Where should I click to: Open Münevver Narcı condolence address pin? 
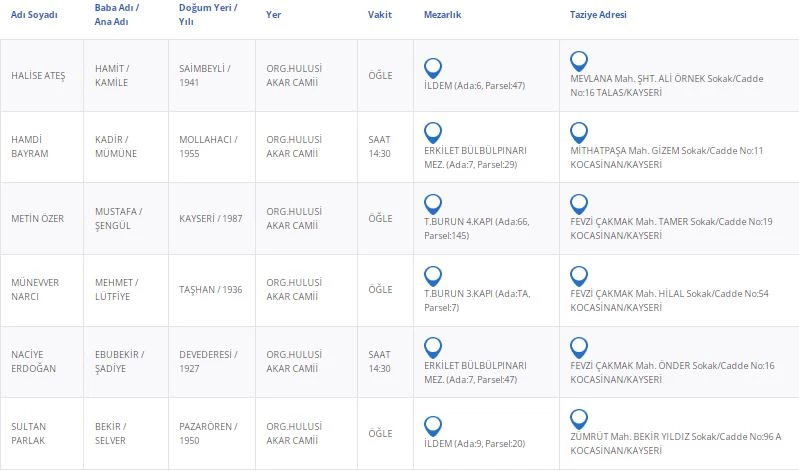tap(578, 275)
